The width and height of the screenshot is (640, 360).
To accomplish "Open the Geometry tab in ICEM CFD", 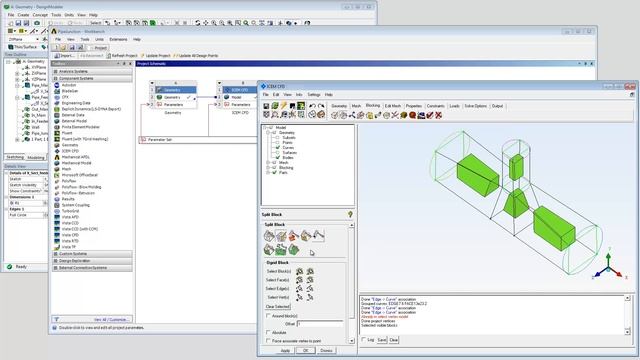I will pos(339,106).
